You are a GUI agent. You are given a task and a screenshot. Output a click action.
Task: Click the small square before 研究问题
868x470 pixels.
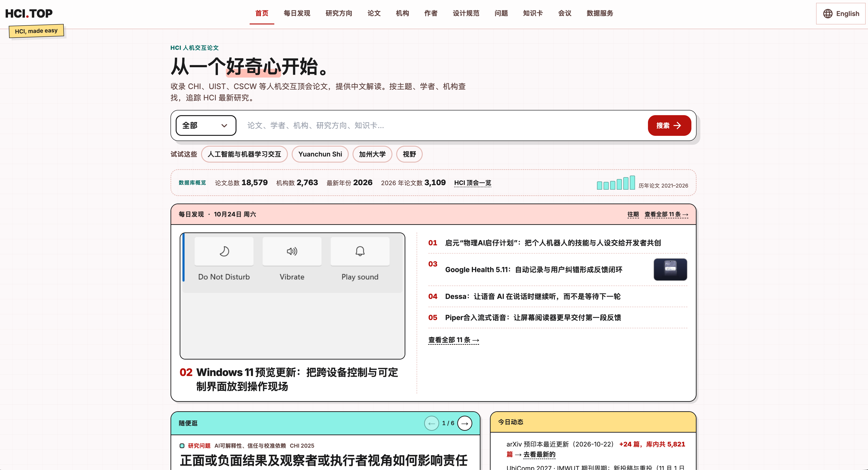tap(182, 446)
